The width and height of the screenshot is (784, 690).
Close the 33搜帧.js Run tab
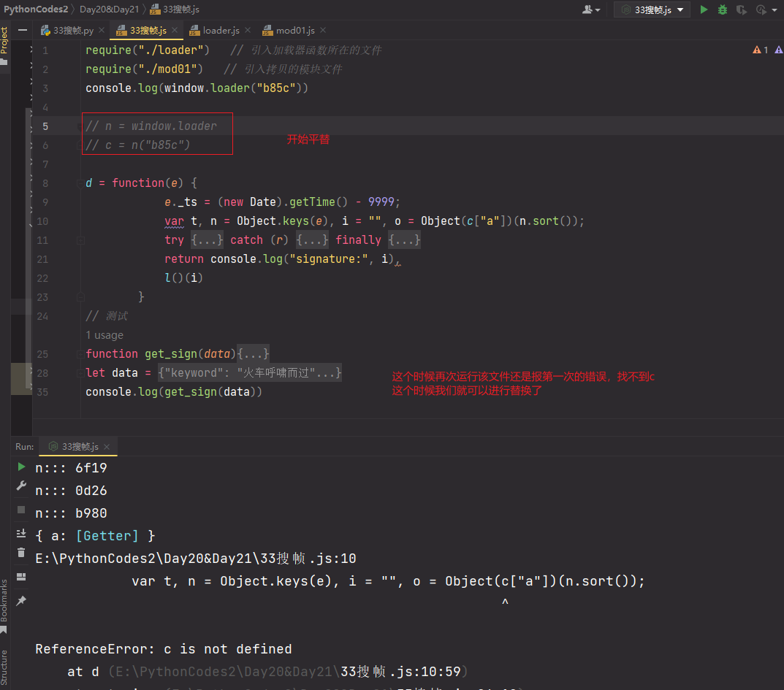(x=107, y=447)
